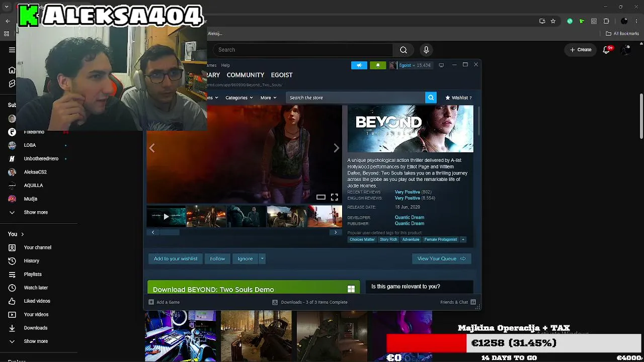Click the Follow button

(217, 258)
